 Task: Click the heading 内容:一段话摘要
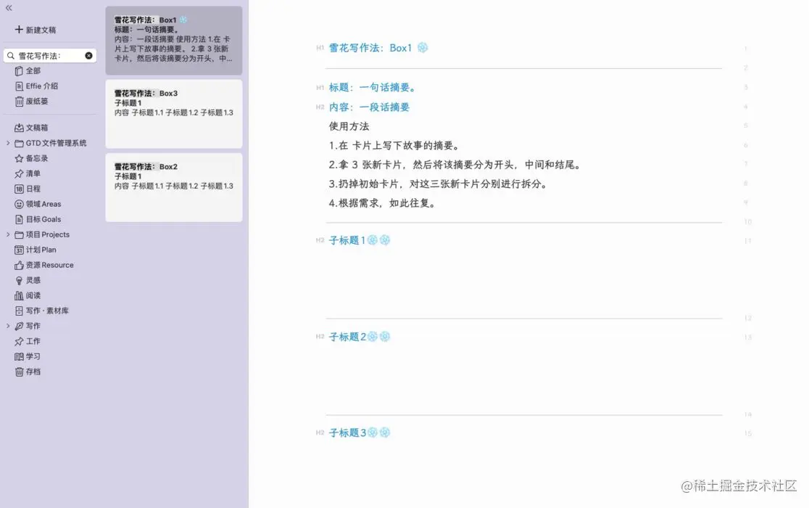[x=369, y=107]
